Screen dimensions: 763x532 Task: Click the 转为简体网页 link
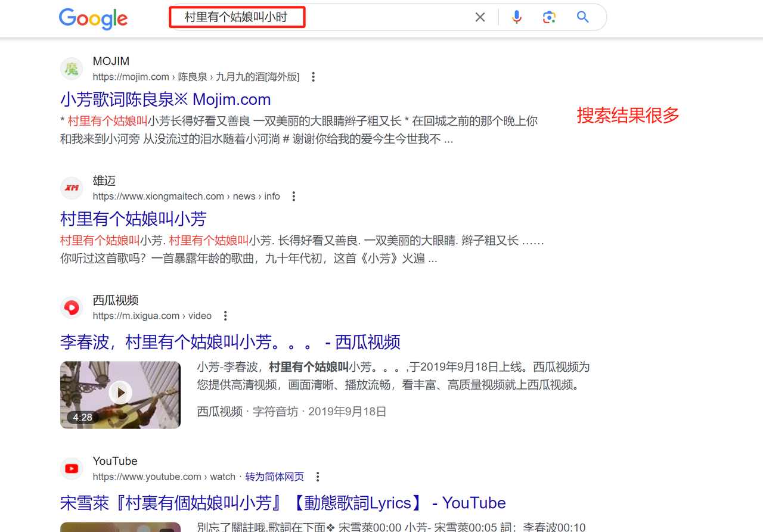(274, 477)
